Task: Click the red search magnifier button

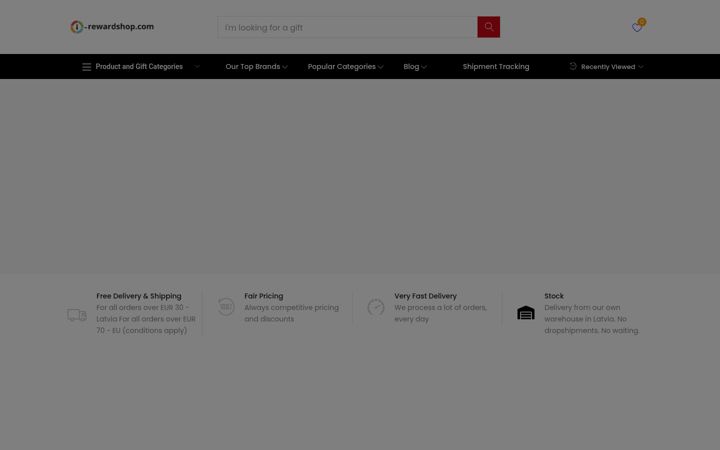Action: [x=489, y=27]
